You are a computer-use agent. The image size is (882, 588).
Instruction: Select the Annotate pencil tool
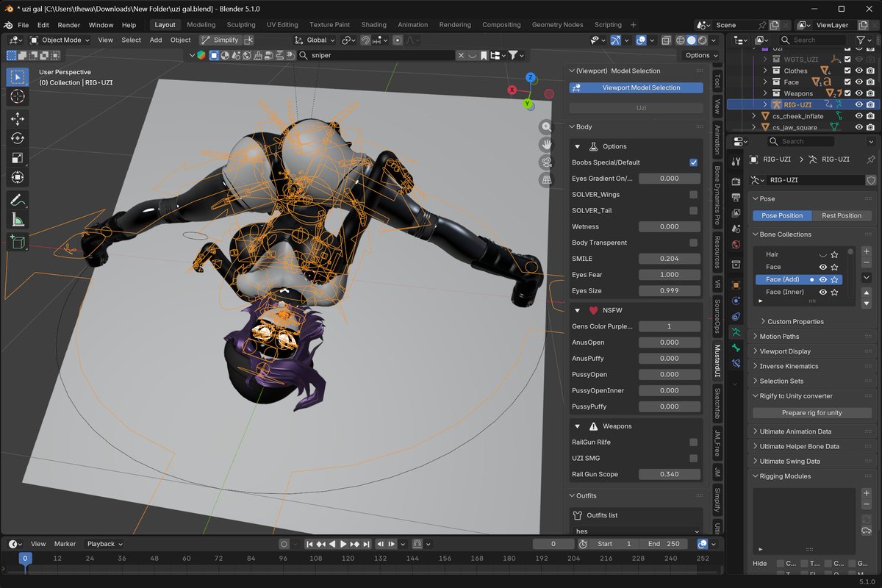click(18, 199)
